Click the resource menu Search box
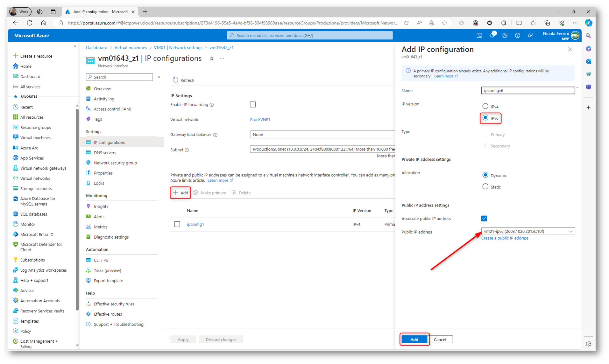609x364 pixels. coord(119,77)
